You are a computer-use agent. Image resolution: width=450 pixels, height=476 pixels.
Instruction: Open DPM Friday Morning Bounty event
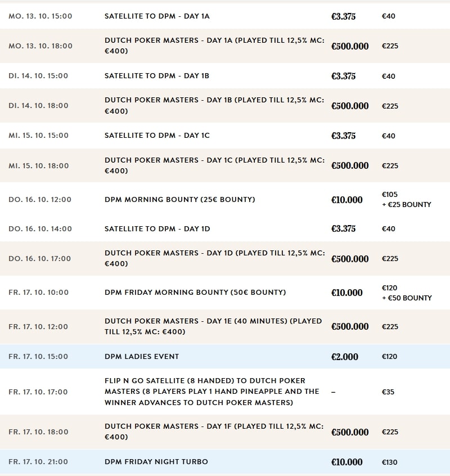click(195, 292)
